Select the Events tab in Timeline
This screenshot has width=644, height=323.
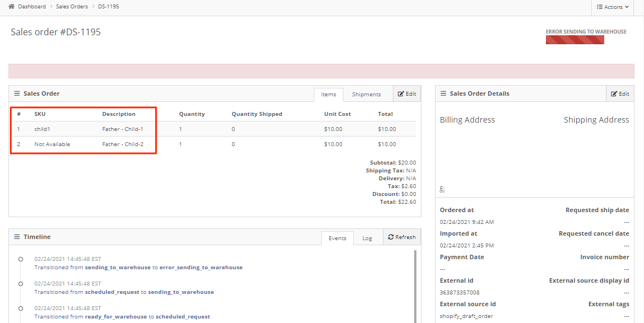337,238
